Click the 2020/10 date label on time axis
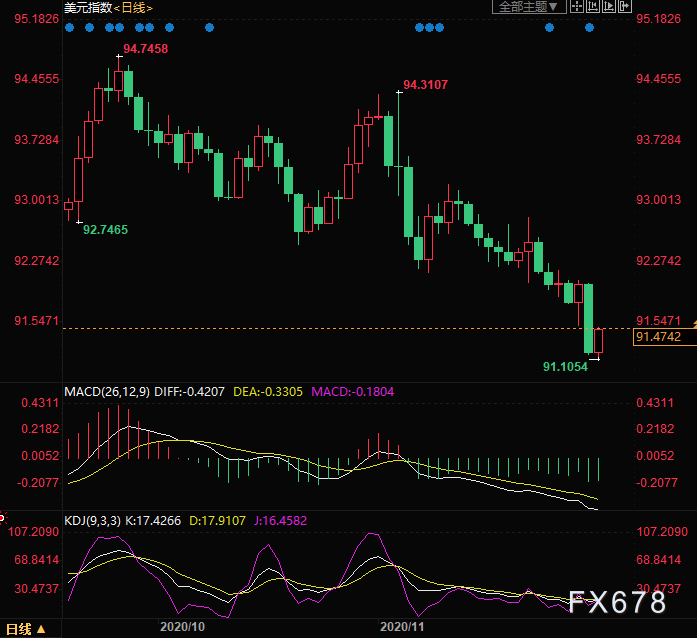Viewport: 697px width, 638px height. (x=183, y=627)
